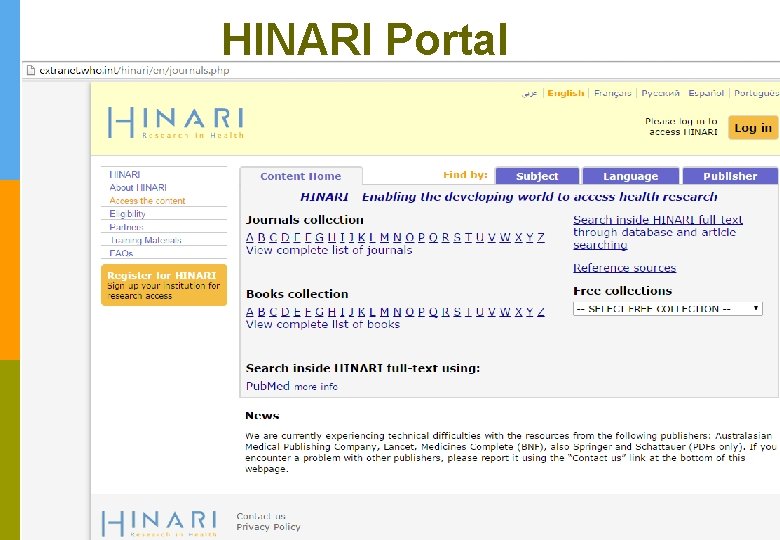
Task: Select the HINARI sidebar menu item
Action: [x=125, y=175]
